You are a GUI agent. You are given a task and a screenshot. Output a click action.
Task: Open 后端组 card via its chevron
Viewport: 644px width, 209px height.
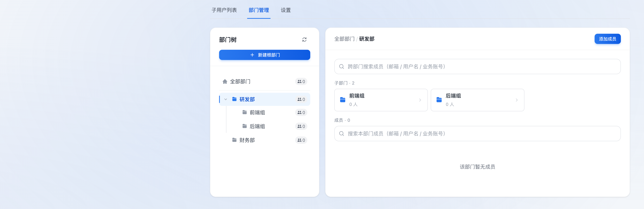pyautogui.click(x=517, y=100)
